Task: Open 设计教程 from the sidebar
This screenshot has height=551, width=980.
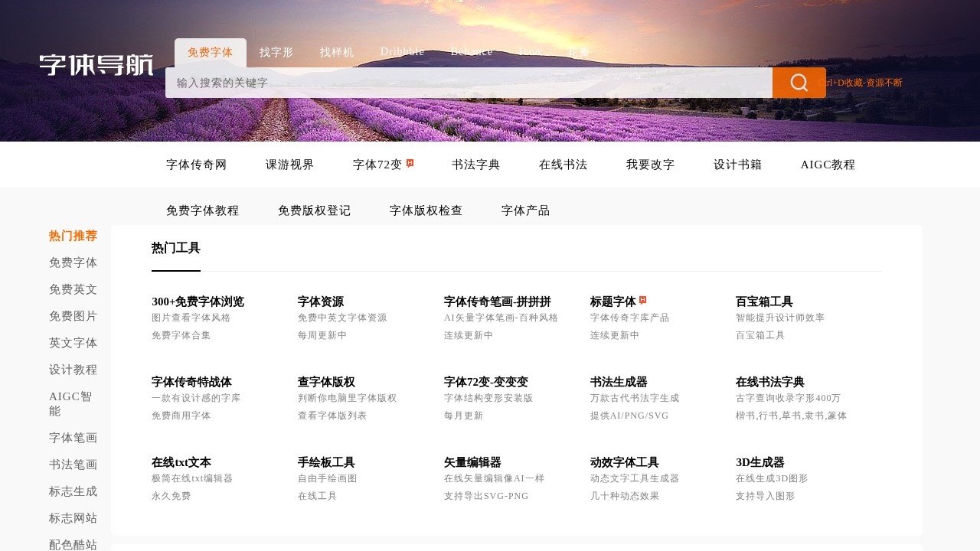Action: pos(72,370)
